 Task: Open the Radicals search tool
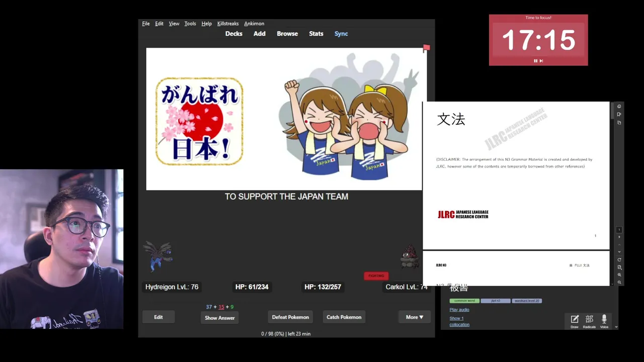pyautogui.click(x=589, y=321)
